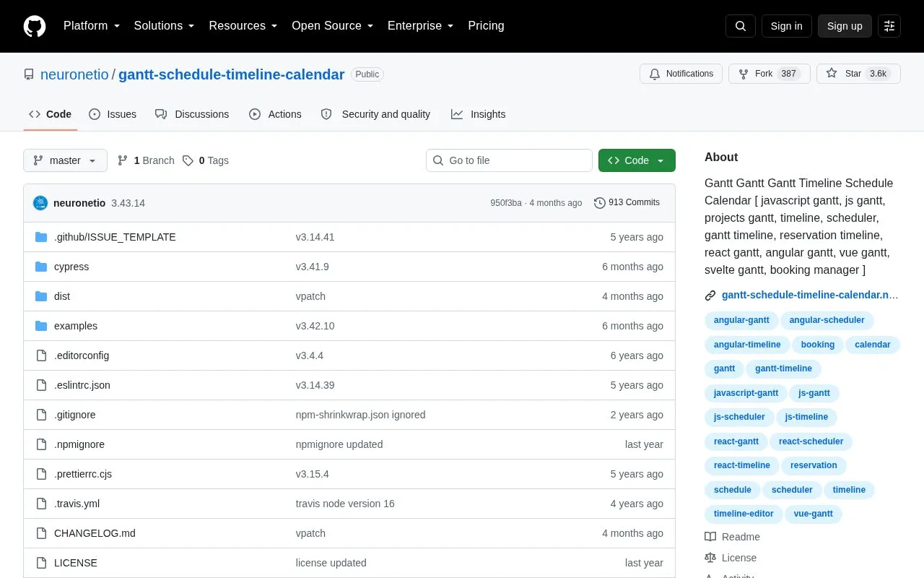The height and width of the screenshot is (578, 924).
Task: Expand the Resources menu
Action: click(243, 26)
